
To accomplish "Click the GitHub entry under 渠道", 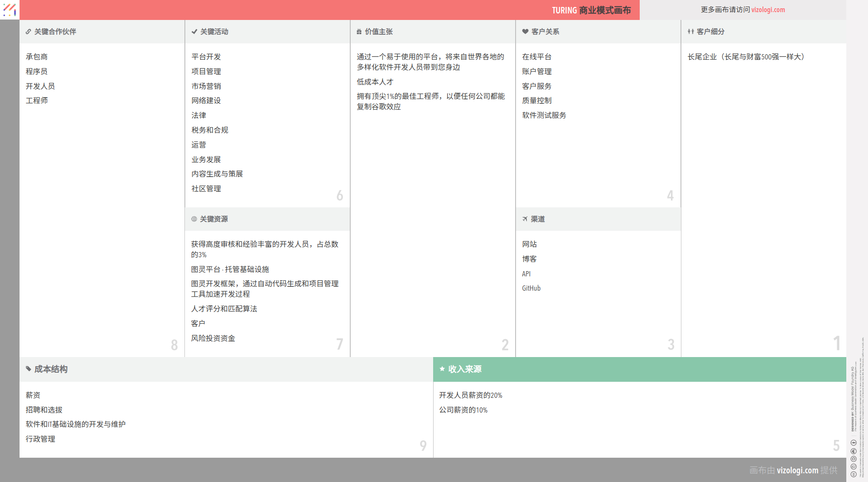I will click(531, 288).
